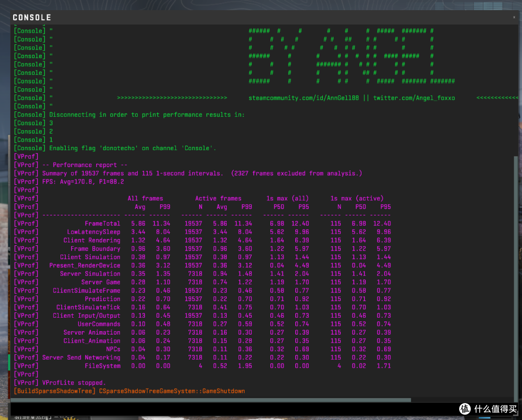This screenshot has width=522, height=420.
Task: Click the 'Enabling flag donotecho' console line
Action: coord(115,148)
